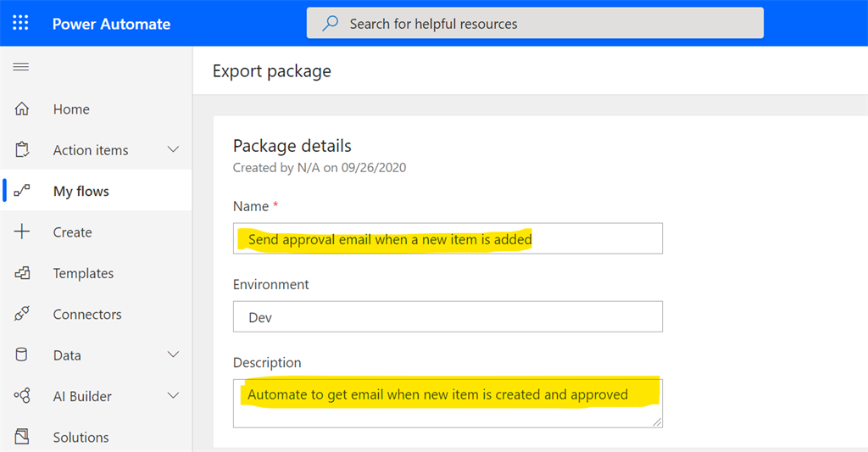The height and width of the screenshot is (452, 868).
Task: Click the My flows icon
Action: 21,191
